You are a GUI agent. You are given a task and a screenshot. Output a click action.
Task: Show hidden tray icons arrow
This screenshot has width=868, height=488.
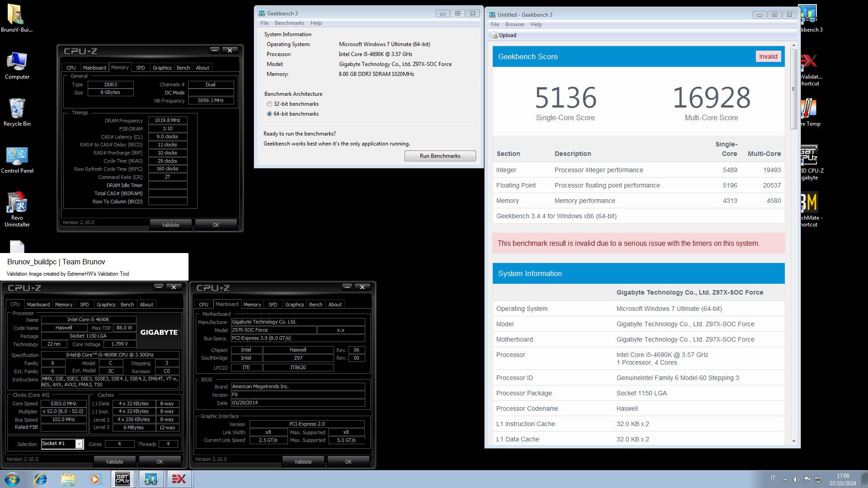(785, 479)
